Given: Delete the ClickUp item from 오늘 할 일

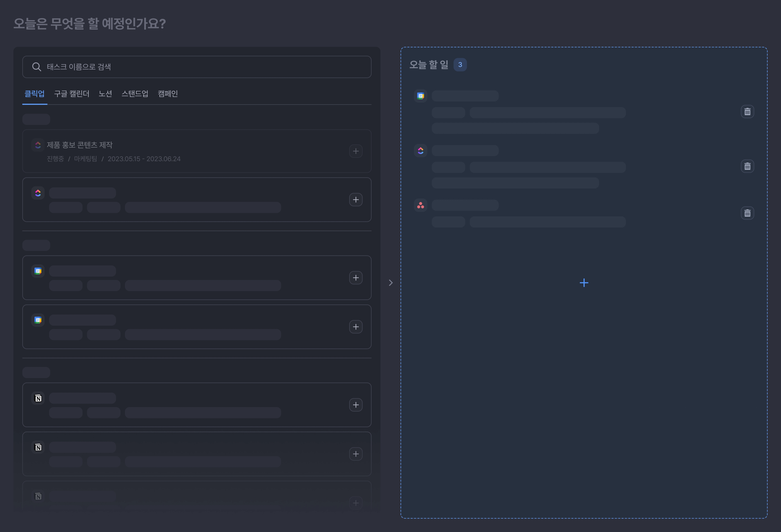Looking at the screenshot, I should pos(747,166).
